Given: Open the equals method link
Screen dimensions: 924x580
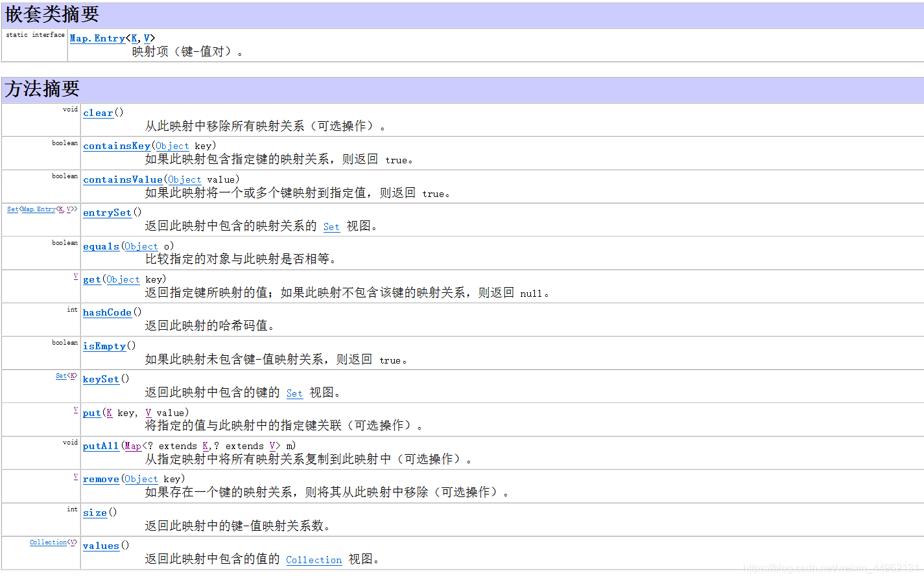Looking at the screenshot, I should [101, 246].
